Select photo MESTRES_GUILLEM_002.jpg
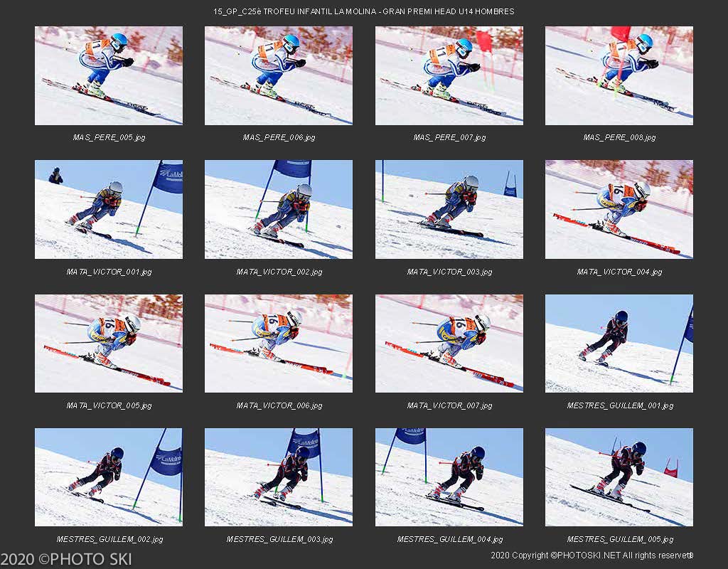 point(109,477)
